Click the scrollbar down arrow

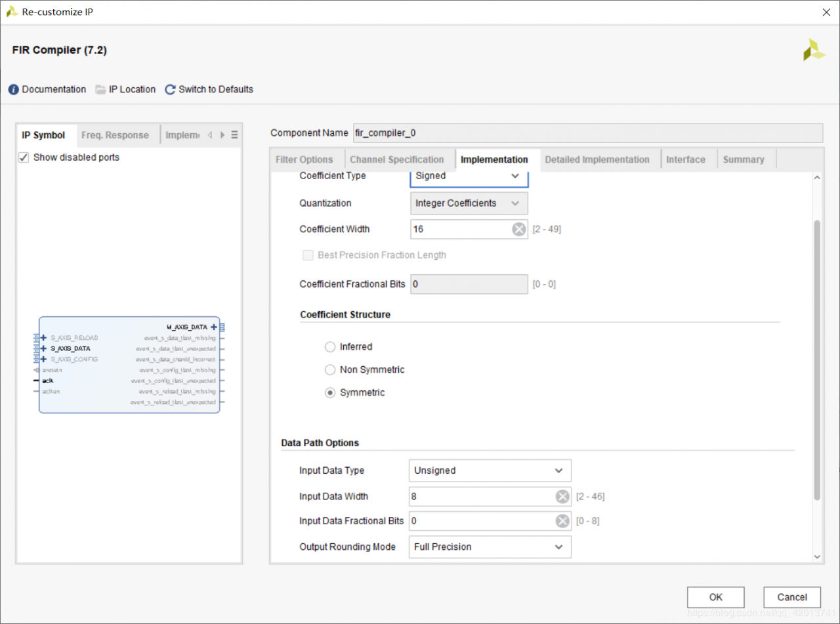tap(817, 556)
